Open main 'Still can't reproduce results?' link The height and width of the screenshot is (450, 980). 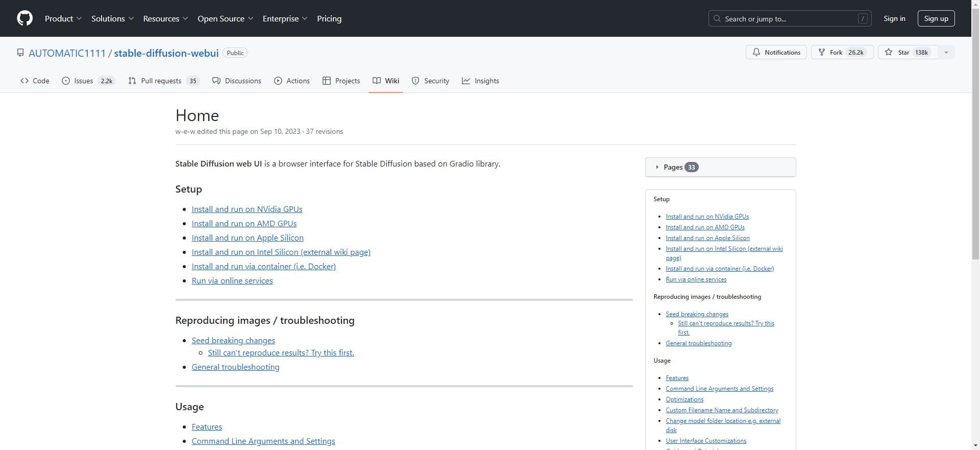(x=281, y=352)
